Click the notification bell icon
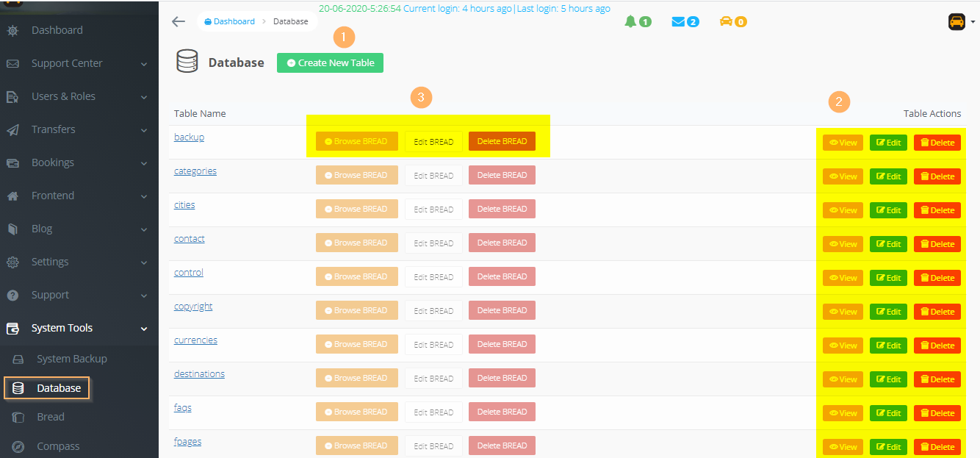Viewport: 980px width, 458px height. tap(630, 21)
